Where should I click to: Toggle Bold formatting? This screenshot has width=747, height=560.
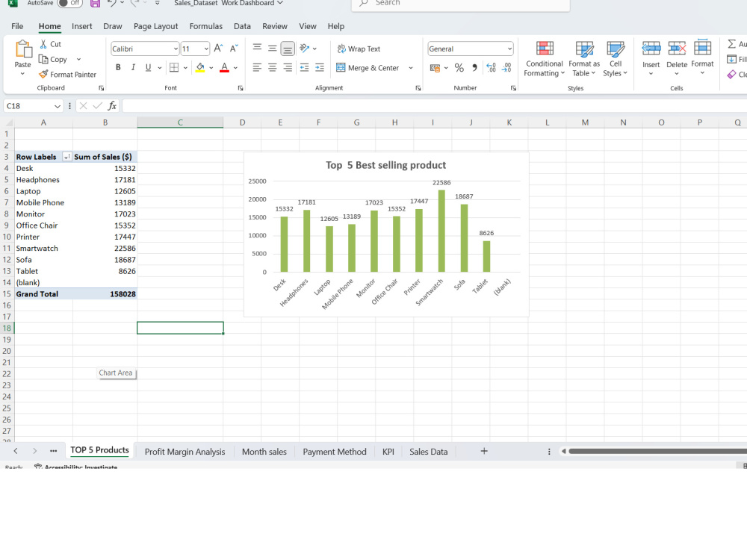[118, 68]
